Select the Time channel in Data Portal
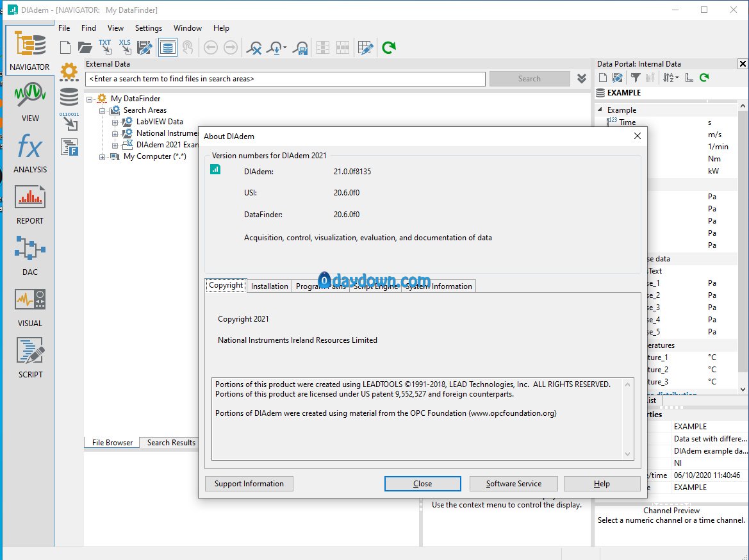This screenshot has width=749, height=560. (627, 122)
